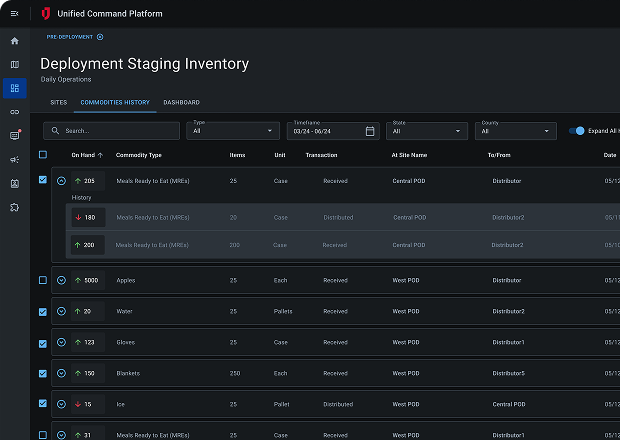
Task: Open messages icon with red notification dot
Action: coord(14,135)
